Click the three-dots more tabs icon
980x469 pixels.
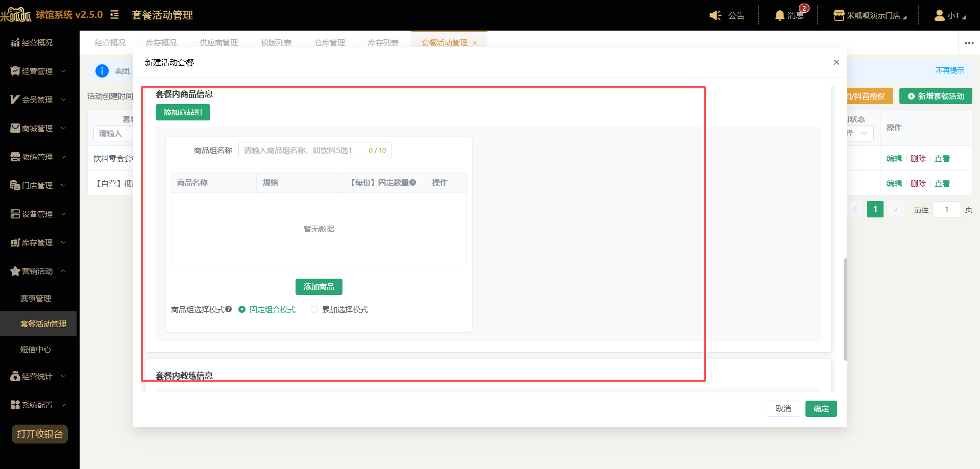[969, 43]
